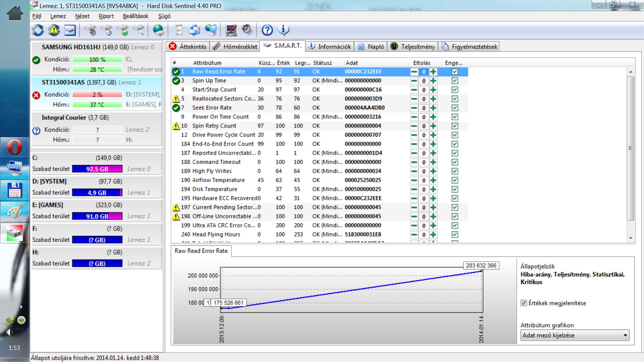Increase offset for Start/Stop Count
The height and width of the screenshot is (362, 644).
(433, 90)
